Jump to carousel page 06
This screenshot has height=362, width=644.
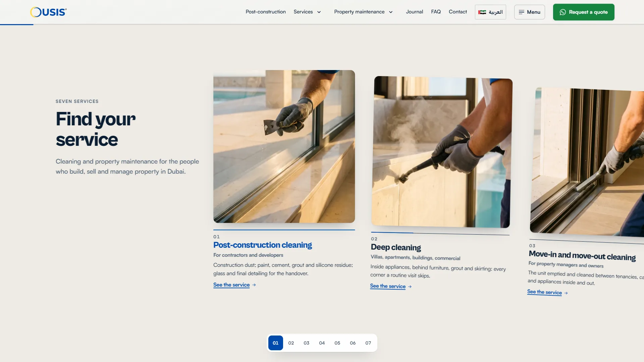point(353,343)
